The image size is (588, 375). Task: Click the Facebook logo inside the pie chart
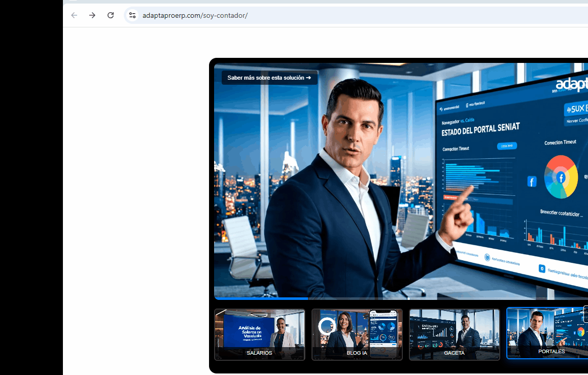click(x=561, y=177)
